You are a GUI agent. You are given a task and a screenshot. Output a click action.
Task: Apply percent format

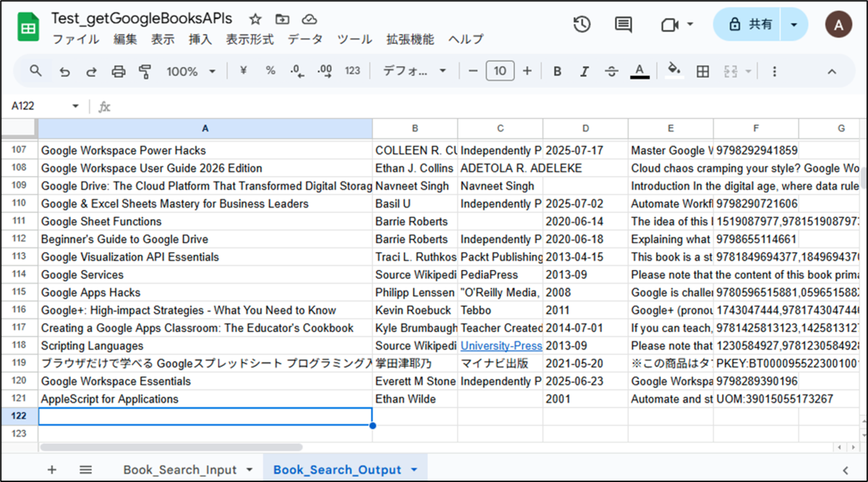pos(271,71)
